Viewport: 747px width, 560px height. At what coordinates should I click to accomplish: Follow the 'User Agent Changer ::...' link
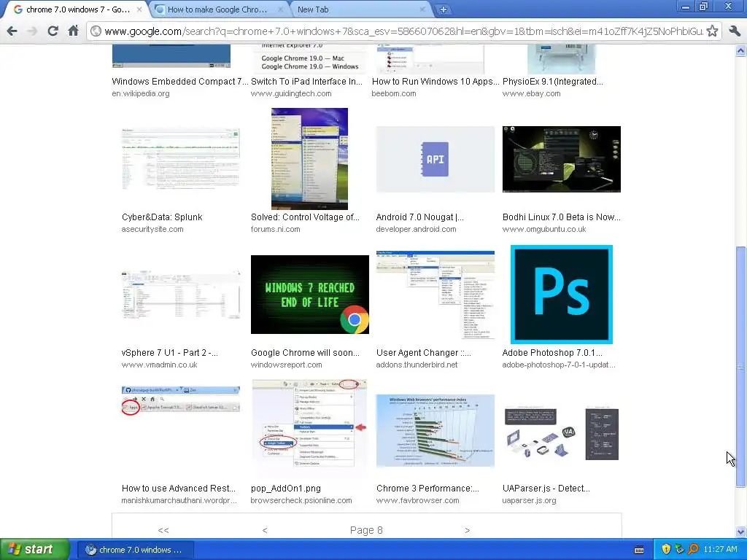click(x=424, y=353)
